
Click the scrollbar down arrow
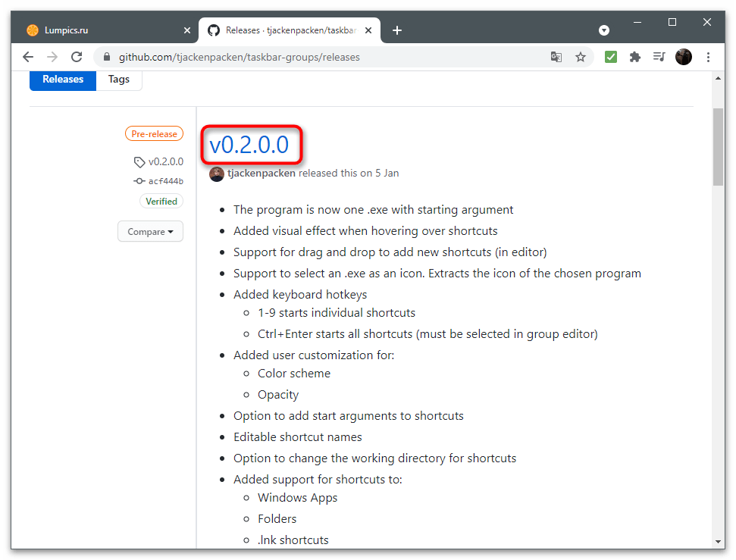coord(718,541)
